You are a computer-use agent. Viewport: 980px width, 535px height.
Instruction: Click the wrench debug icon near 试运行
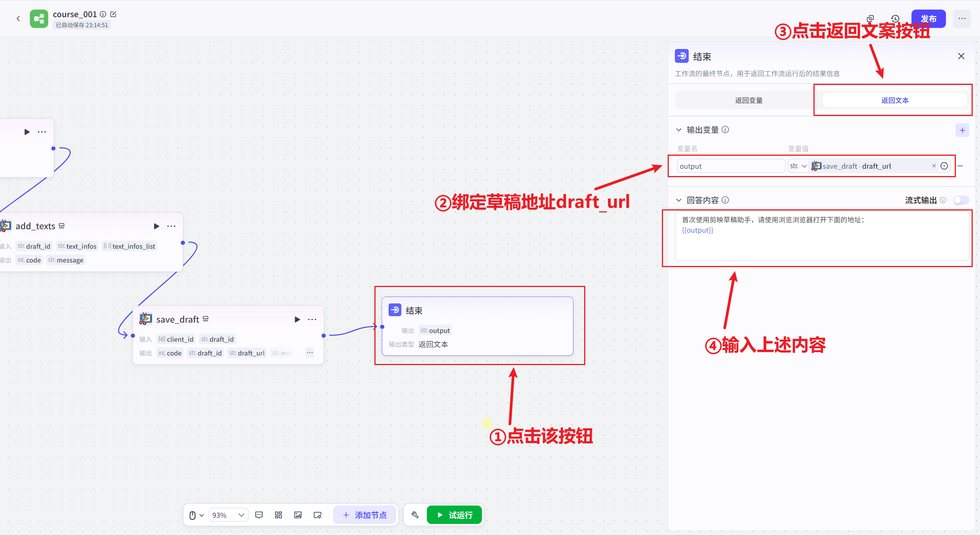point(415,515)
